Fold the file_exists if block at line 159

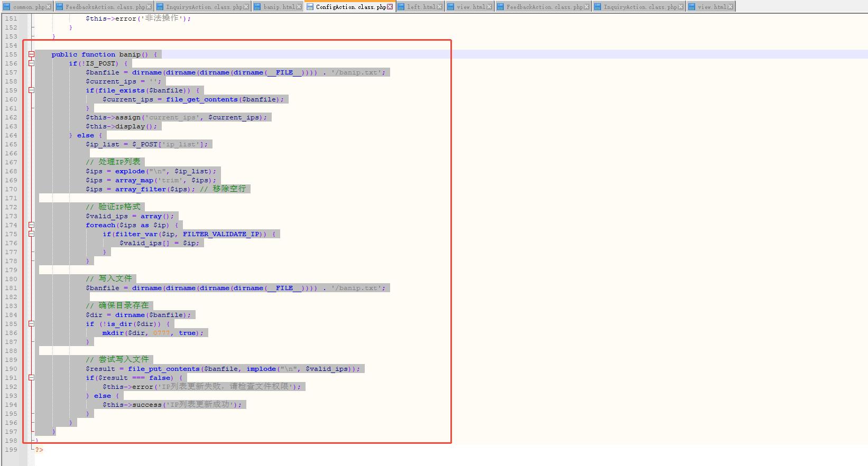[32, 90]
